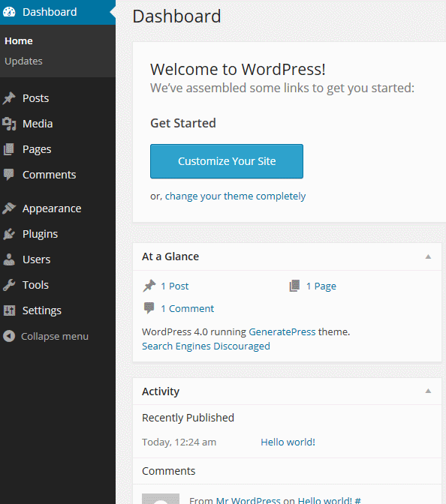Collapse the At a Glance panel
This screenshot has width=446, height=504.
(x=428, y=256)
